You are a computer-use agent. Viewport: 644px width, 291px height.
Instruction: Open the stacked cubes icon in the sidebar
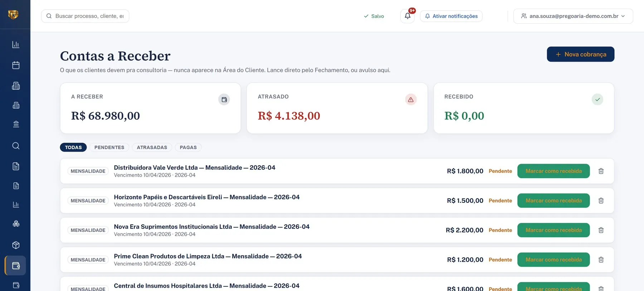coord(16,224)
